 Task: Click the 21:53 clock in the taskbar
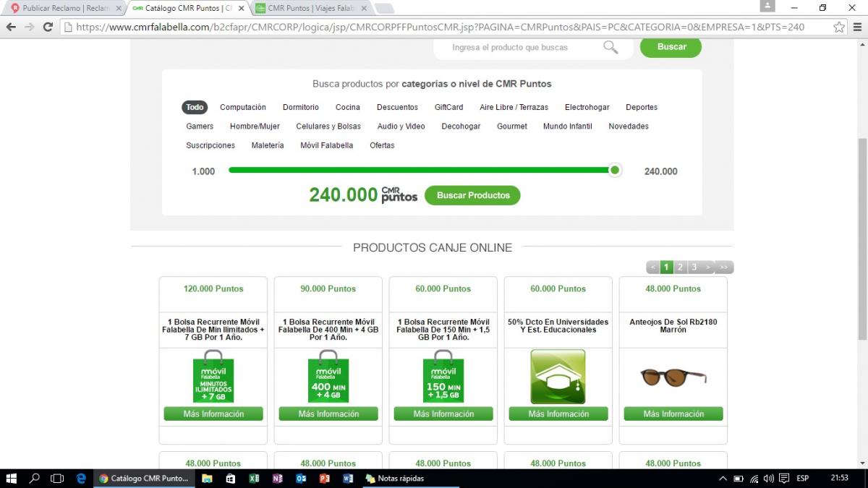(x=839, y=478)
